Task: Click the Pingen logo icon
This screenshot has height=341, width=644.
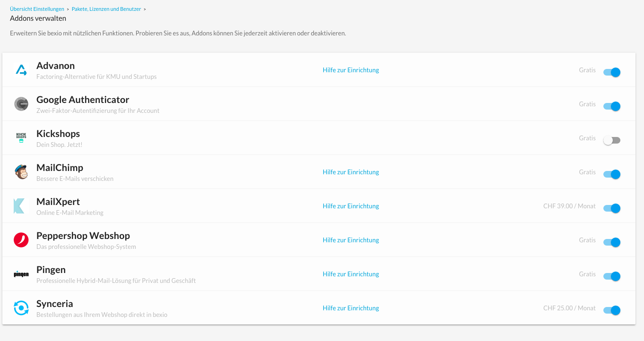Action: click(x=21, y=274)
